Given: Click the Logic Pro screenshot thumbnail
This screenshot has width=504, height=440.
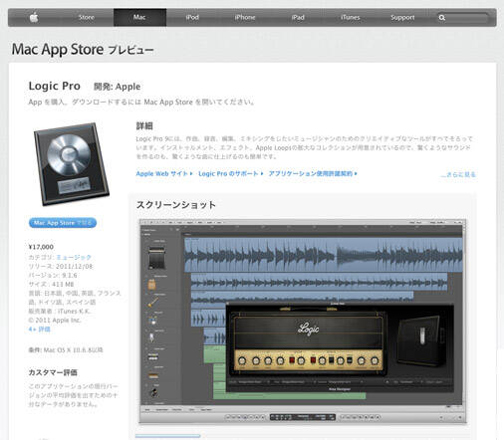Looking at the screenshot, I should (303, 322).
